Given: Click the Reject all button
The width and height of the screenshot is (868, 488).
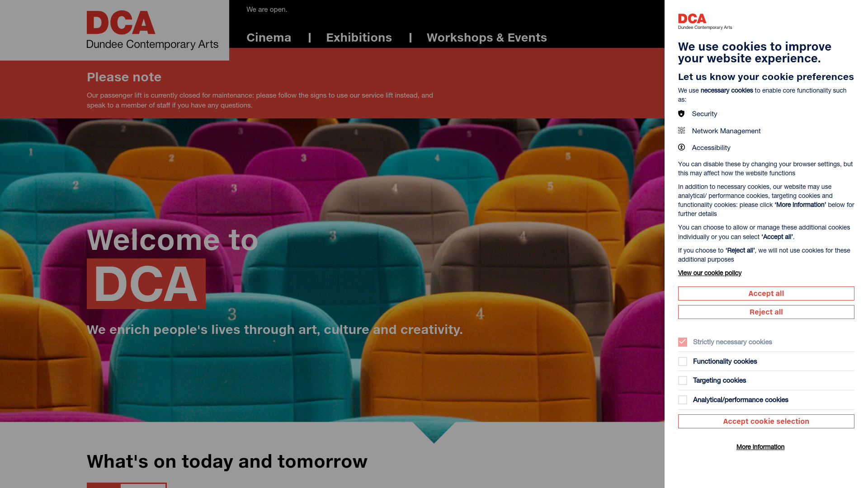Looking at the screenshot, I should pyautogui.click(x=766, y=312).
